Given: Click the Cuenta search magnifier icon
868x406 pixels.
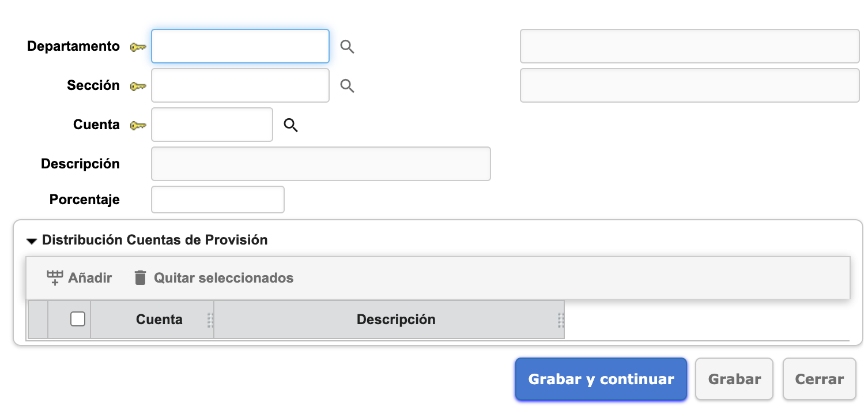Looking at the screenshot, I should pyautogui.click(x=291, y=125).
